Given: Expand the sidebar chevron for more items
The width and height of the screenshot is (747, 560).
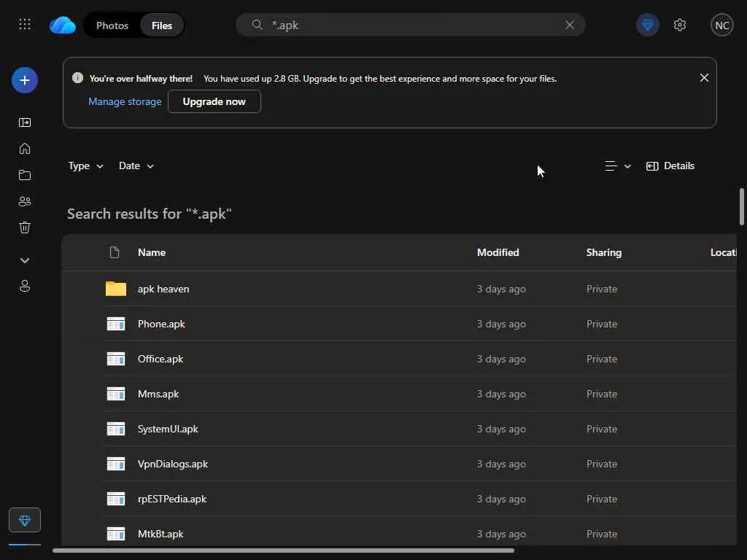Looking at the screenshot, I should 25,260.
